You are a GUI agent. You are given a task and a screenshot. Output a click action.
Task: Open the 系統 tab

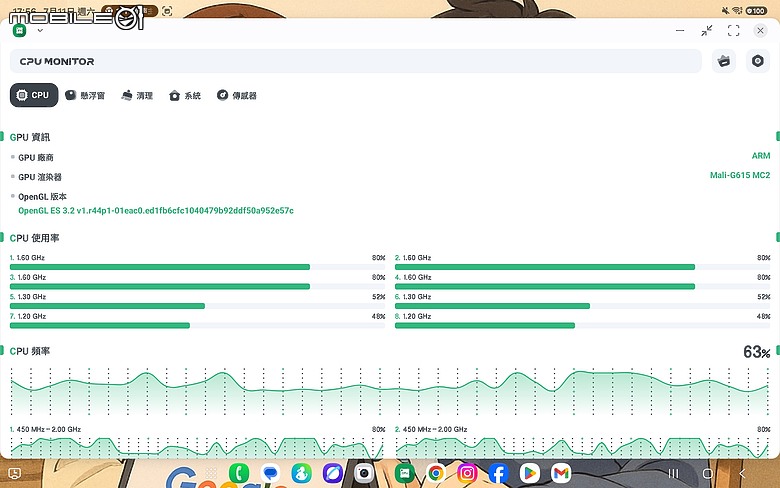tap(185, 96)
